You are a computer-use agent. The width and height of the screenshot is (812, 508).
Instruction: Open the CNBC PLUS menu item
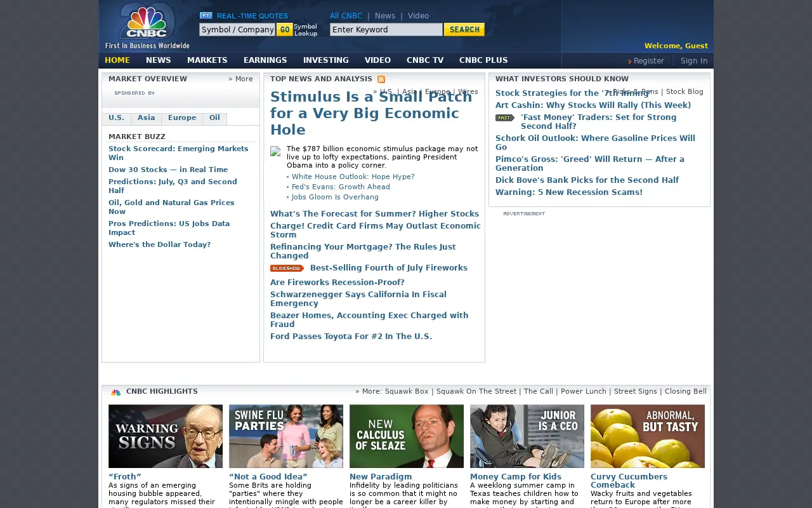click(483, 60)
